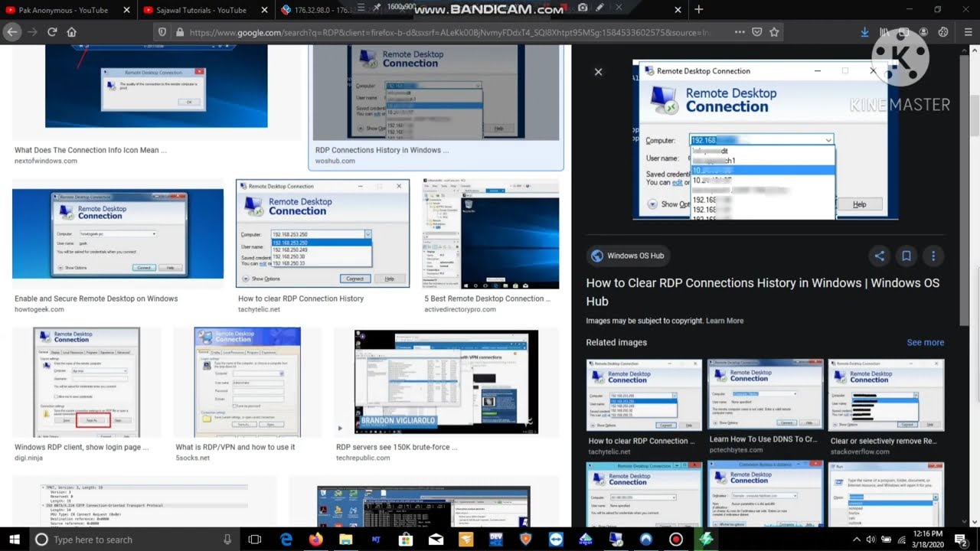Reload the current Google Images page
Image resolution: width=980 pixels, height=551 pixels.
tap(52, 32)
